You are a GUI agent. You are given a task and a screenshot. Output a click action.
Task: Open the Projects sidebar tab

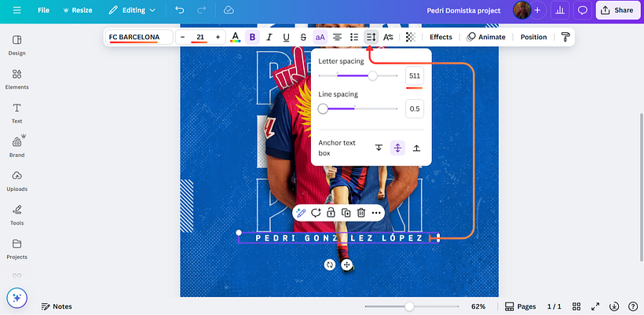pyautogui.click(x=16, y=249)
